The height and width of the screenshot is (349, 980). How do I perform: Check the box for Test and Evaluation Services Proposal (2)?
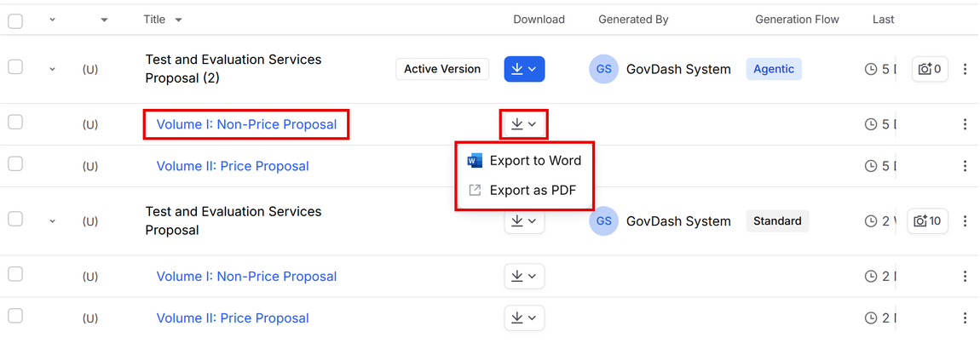click(15, 66)
